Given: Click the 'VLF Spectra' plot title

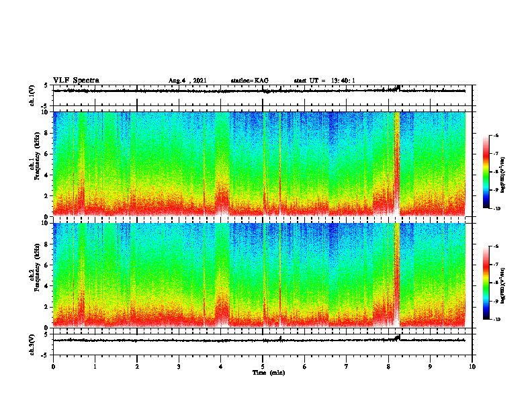Looking at the screenshot, I should tap(76, 81).
